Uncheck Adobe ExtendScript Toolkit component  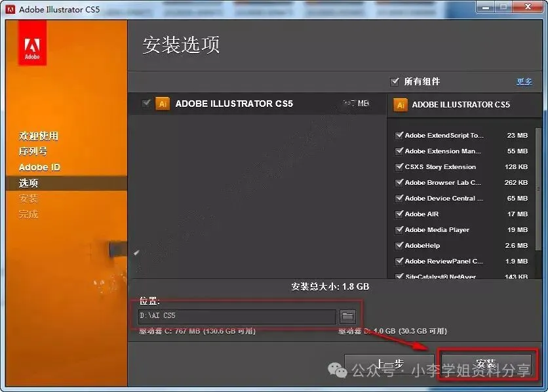point(399,135)
